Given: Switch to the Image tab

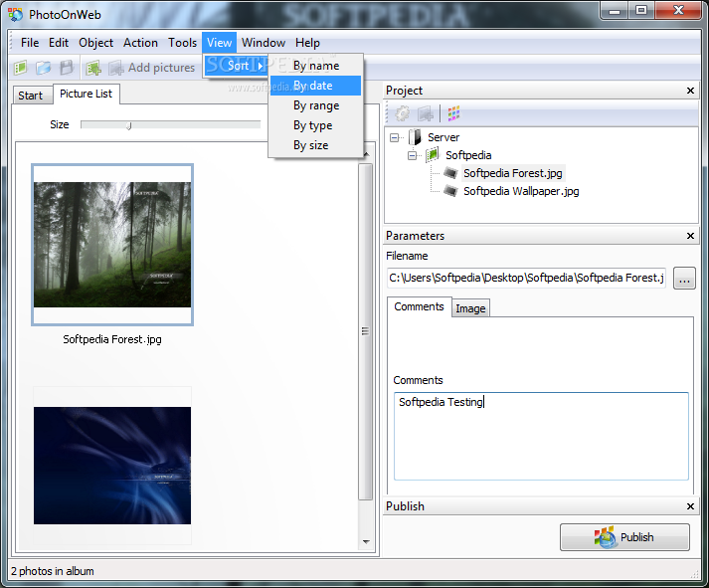Looking at the screenshot, I should pos(470,308).
